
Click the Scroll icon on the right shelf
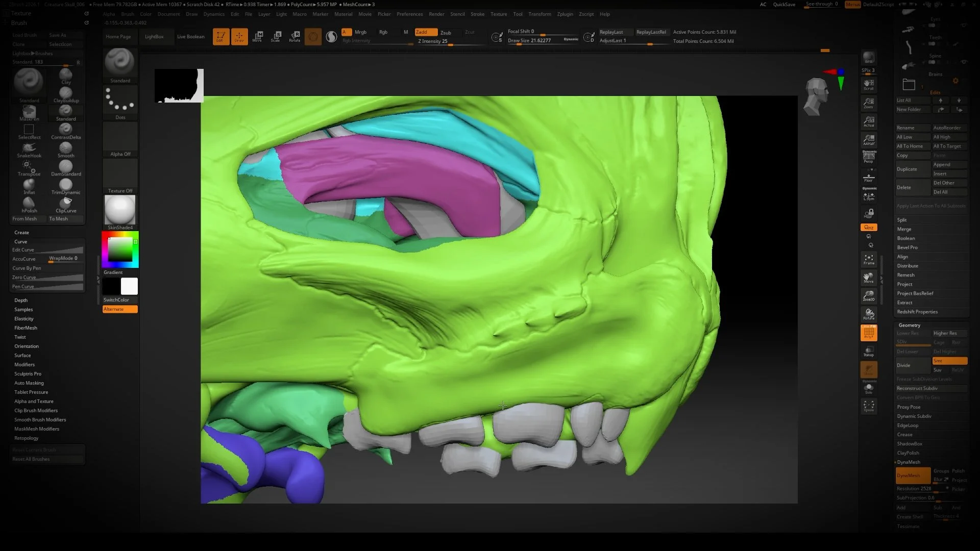(869, 84)
